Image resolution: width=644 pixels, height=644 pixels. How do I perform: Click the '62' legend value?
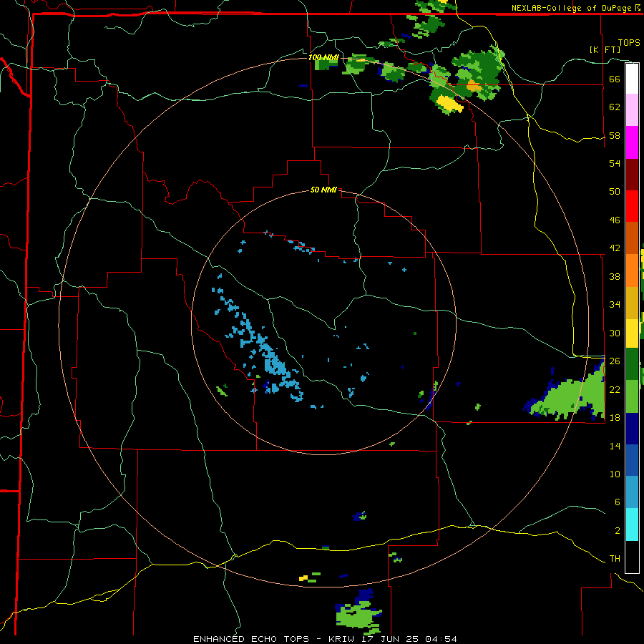pyautogui.click(x=615, y=107)
